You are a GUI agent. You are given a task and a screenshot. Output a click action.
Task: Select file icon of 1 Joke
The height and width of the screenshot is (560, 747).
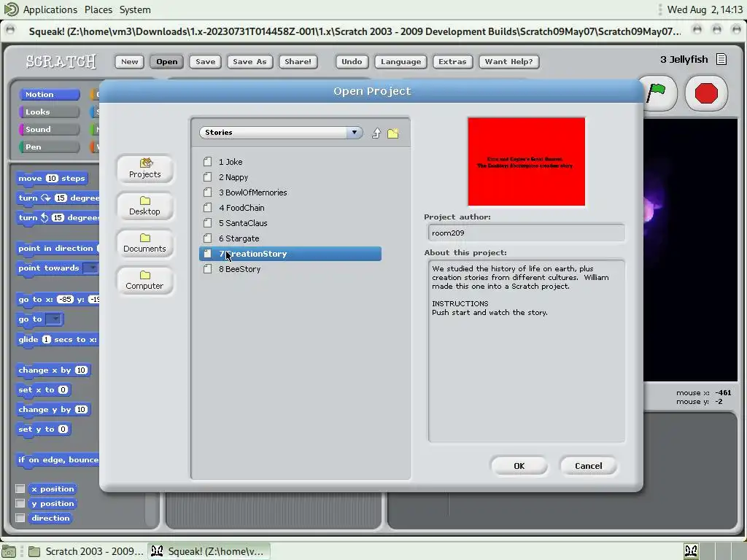(208, 162)
